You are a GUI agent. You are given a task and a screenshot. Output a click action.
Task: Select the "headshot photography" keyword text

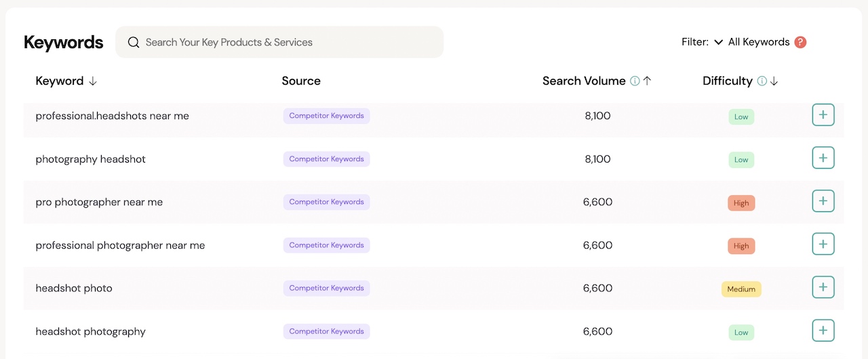pos(90,331)
